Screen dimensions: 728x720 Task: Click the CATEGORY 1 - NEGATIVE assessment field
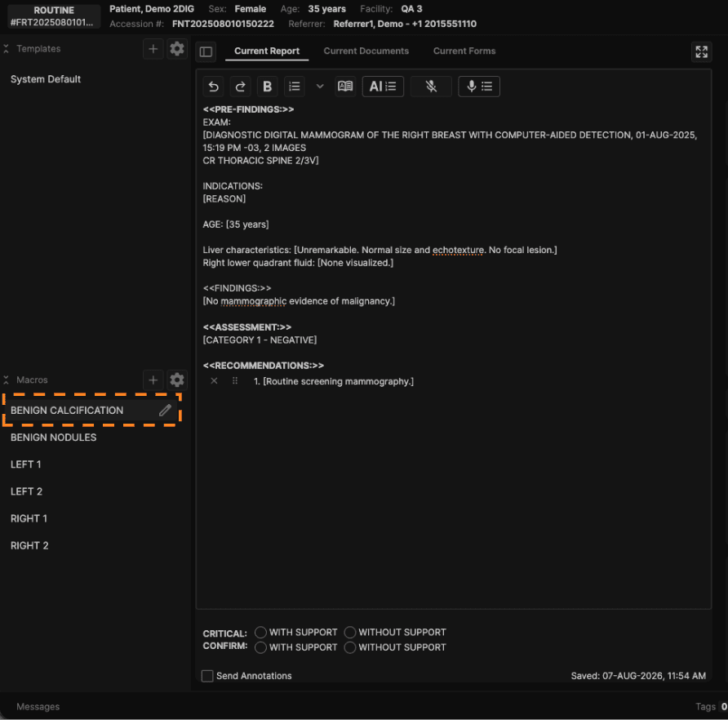click(x=260, y=340)
